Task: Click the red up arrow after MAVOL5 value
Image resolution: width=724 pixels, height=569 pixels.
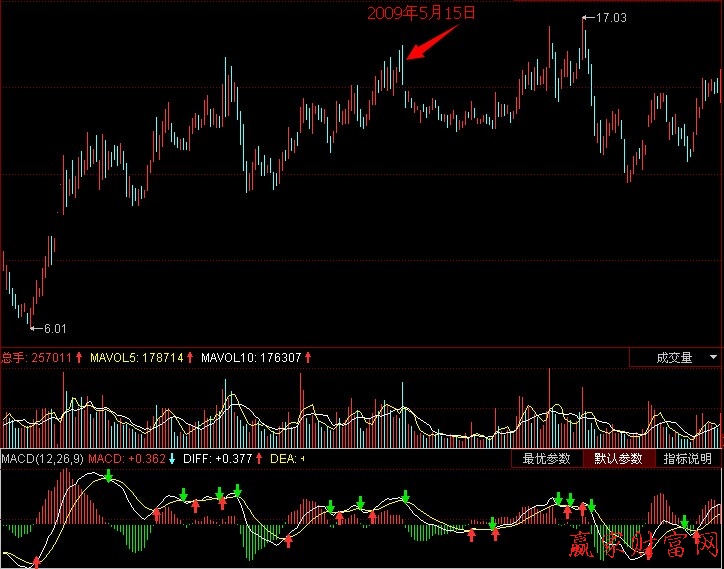Action: point(190,357)
